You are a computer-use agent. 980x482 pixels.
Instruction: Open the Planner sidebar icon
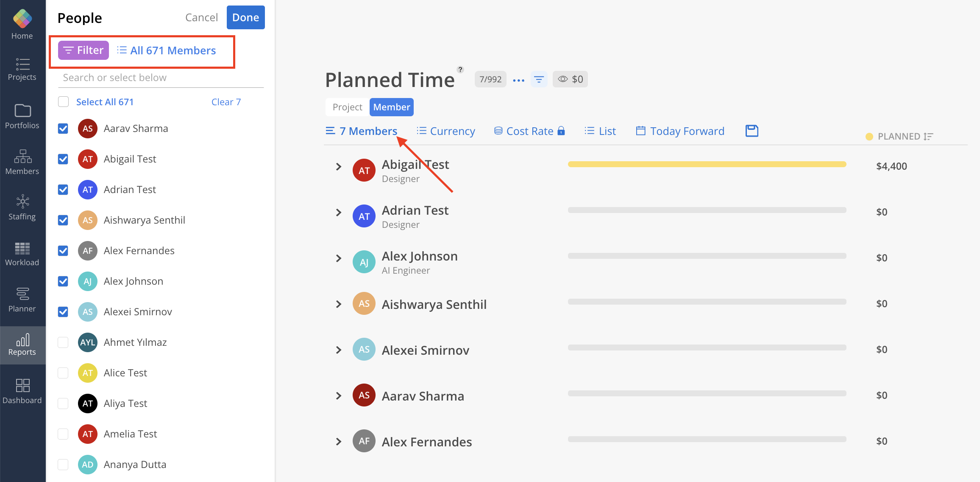point(22,300)
